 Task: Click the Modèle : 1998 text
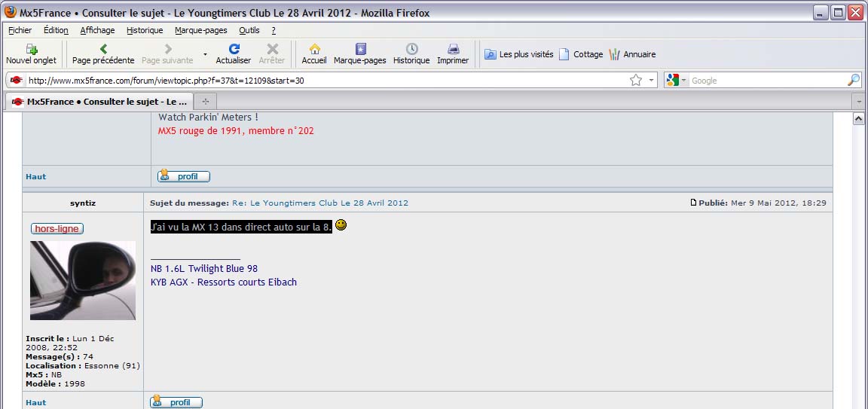pos(55,383)
